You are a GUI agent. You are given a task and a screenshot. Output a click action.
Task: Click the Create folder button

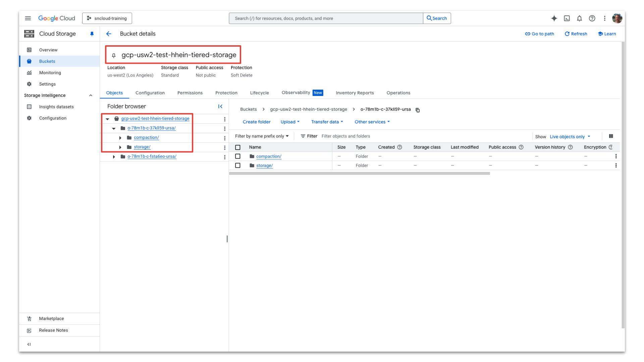tap(257, 122)
